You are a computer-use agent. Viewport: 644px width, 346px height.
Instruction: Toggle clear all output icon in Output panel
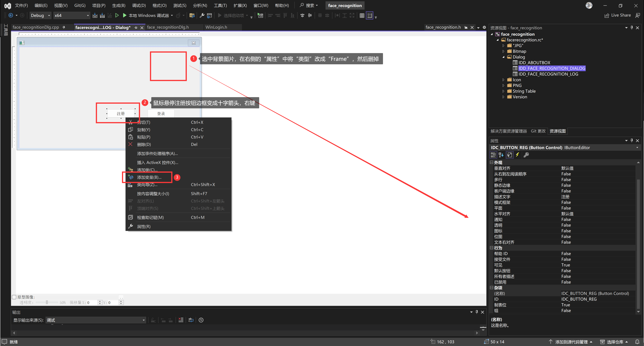[181, 320]
